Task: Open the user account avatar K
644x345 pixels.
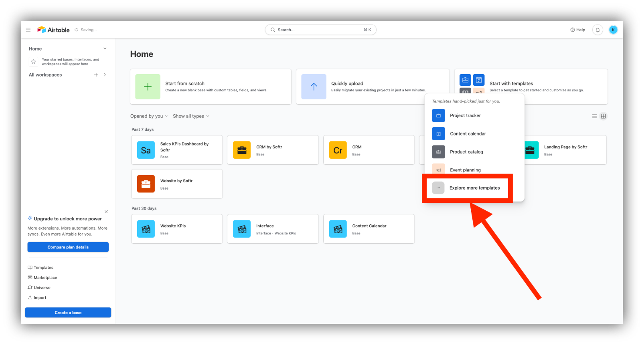Action: [613, 30]
